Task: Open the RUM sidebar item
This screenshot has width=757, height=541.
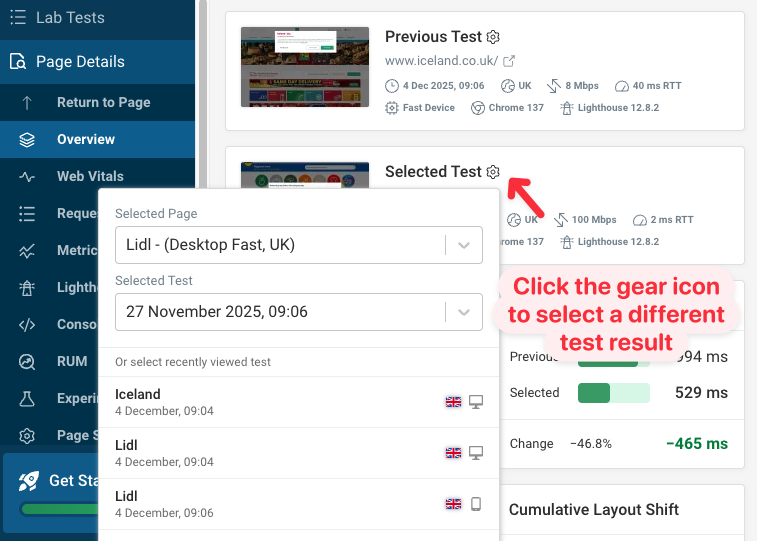Action: click(x=49, y=361)
